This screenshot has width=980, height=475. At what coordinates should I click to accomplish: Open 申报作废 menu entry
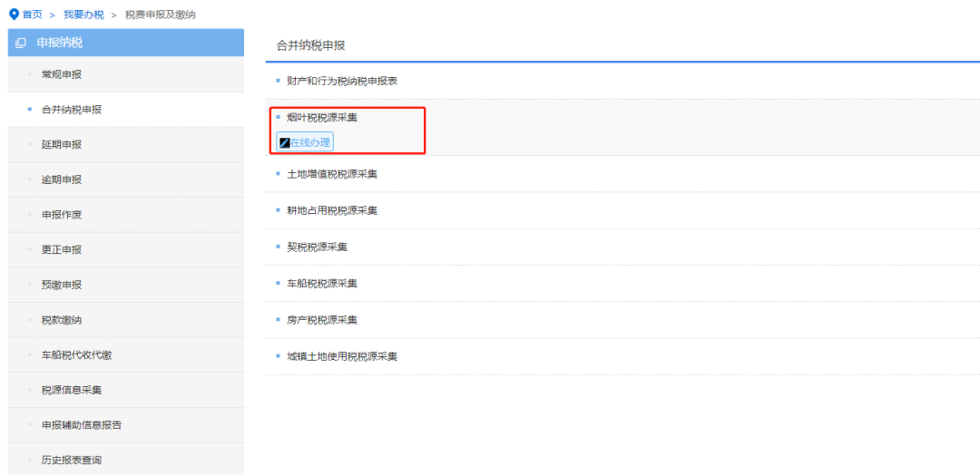[x=125, y=215]
